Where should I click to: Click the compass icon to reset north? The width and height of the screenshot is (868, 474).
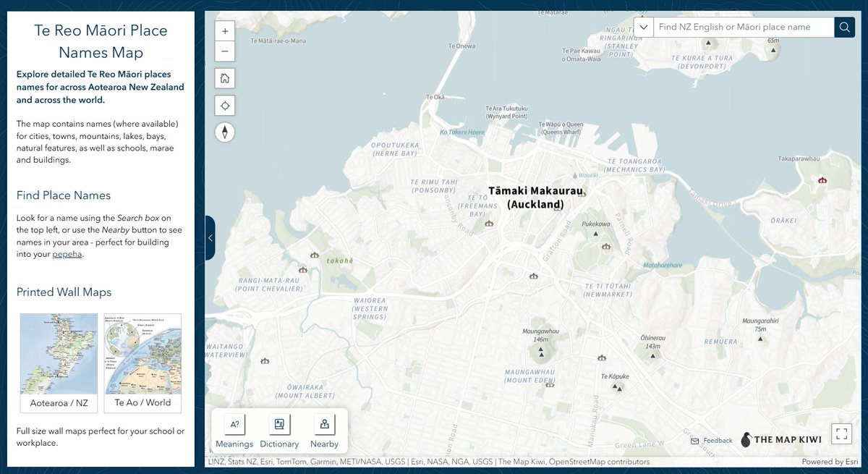[x=225, y=132]
